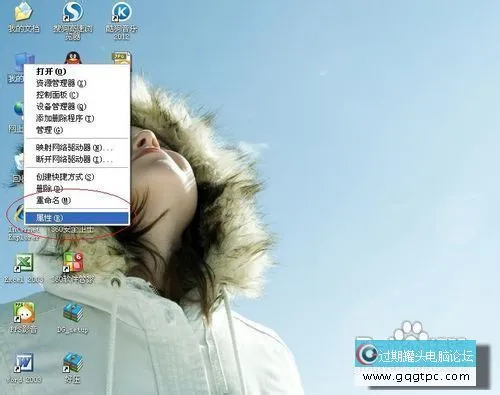Screen dimensions: 500x395
Task: Click the Word 2003 label text
Action: click(24, 379)
